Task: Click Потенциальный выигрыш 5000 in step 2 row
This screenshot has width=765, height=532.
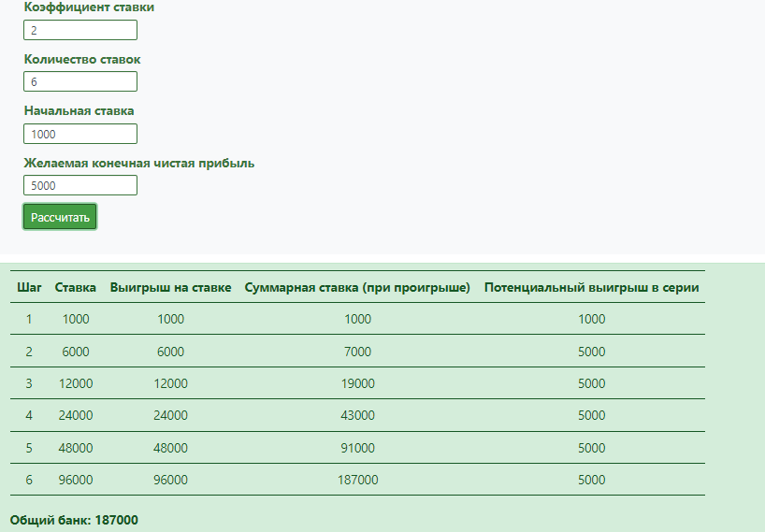Action: click(x=592, y=352)
